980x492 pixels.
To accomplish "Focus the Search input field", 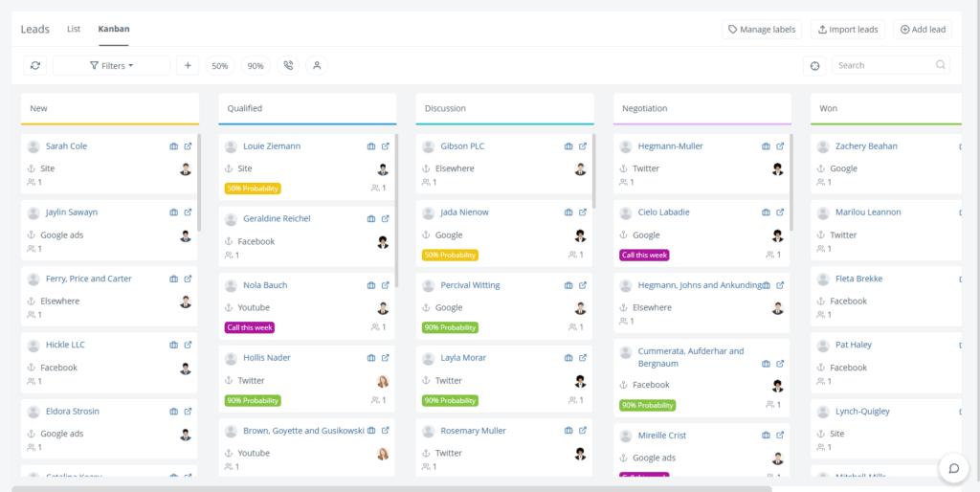I will click(891, 65).
